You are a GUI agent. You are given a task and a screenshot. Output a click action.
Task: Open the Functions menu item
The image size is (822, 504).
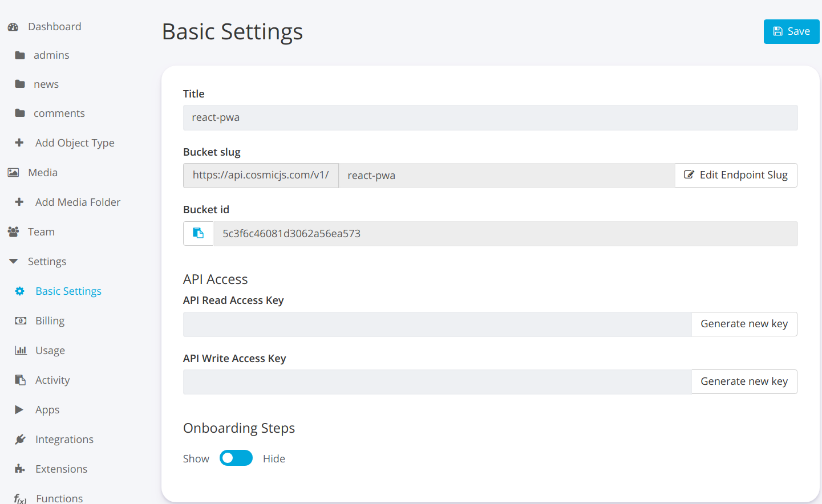[x=59, y=498]
